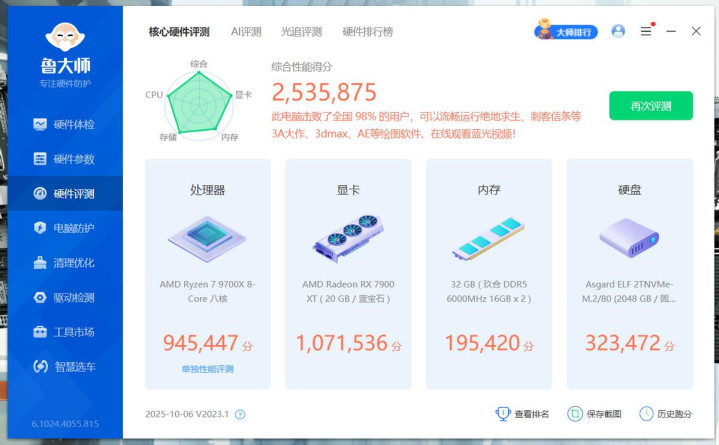Click the AMD Radeon RX 7900 XT text
Screen dimensions: 719x445
coord(348,291)
